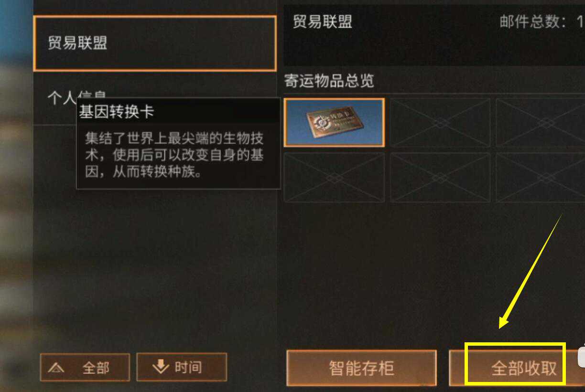Screen dimensions: 585x392
Task: Click the 基因转换卡 tooltip title
Action: click(x=116, y=112)
